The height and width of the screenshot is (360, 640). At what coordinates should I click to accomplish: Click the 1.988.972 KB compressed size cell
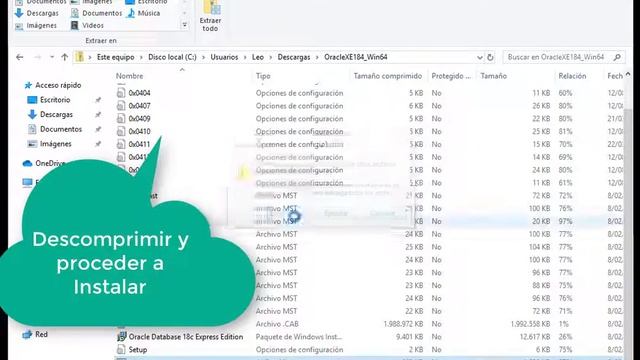coord(403,324)
